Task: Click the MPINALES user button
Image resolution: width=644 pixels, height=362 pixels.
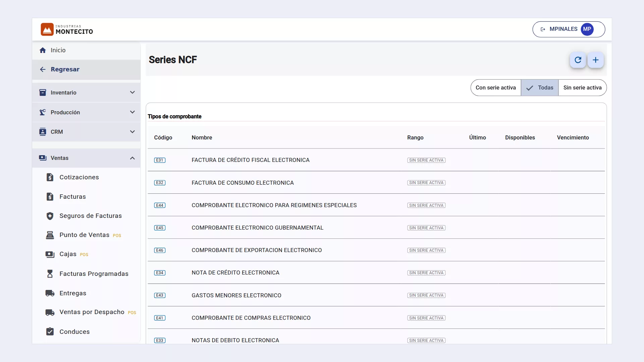Action: pos(569,29)
